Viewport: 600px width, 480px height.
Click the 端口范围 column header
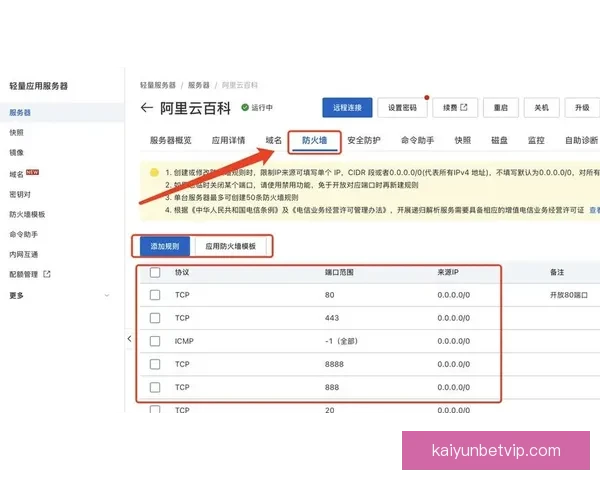339,272
